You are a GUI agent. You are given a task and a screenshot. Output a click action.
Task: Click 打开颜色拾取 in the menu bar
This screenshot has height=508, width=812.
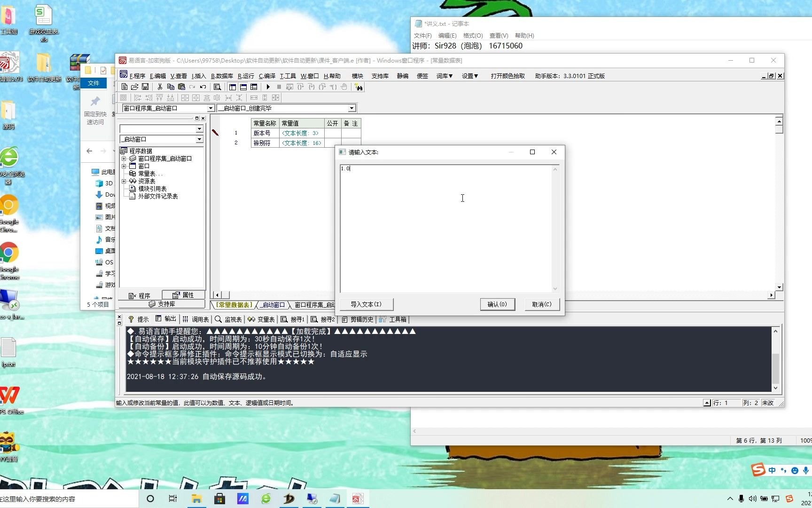[x=508, y=76]
